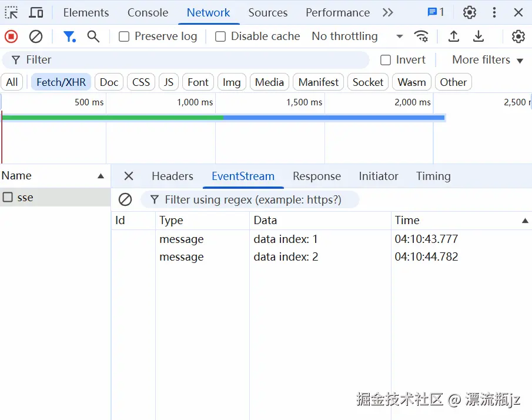Select the Network tab
Screen dimensions: 532x420
[x=208, y=12]
